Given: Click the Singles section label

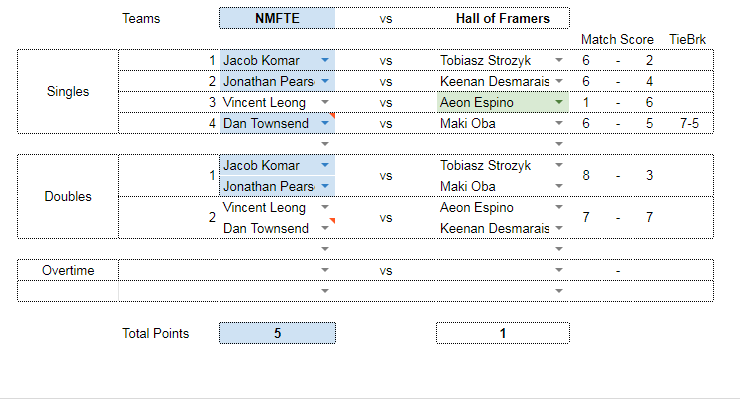Looking at the screenshot, I should [x=68, y=92].
